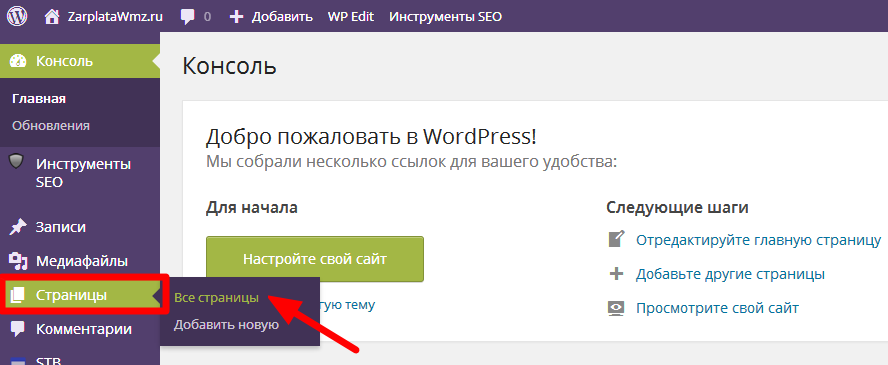This screenshot has width=888, height=365.
Task: Click the Страницы pages icon
Action: coord(18,295)
